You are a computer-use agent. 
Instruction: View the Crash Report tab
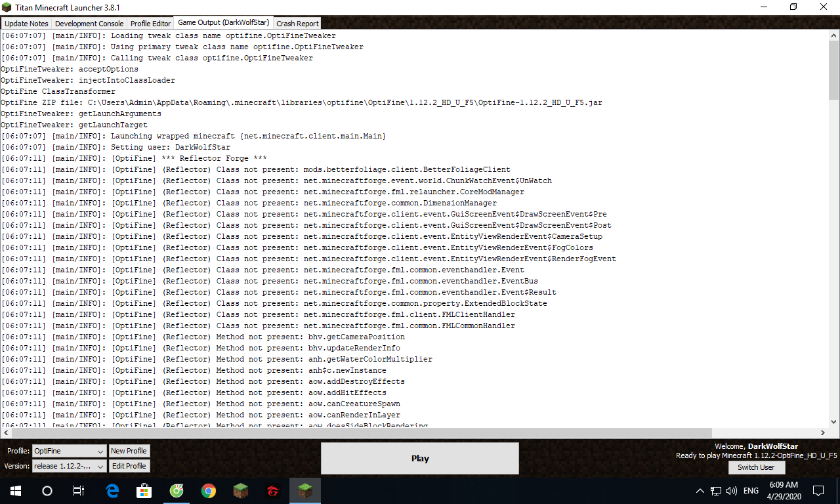298,24
